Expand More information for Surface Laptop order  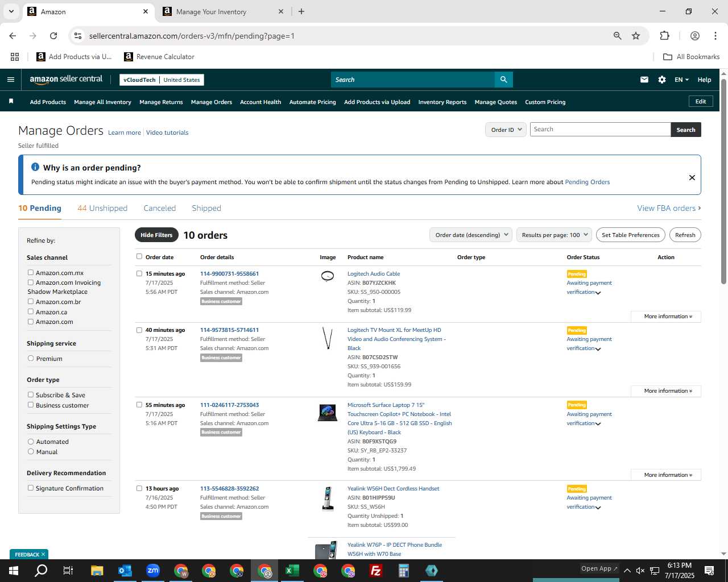pos(666,475)
